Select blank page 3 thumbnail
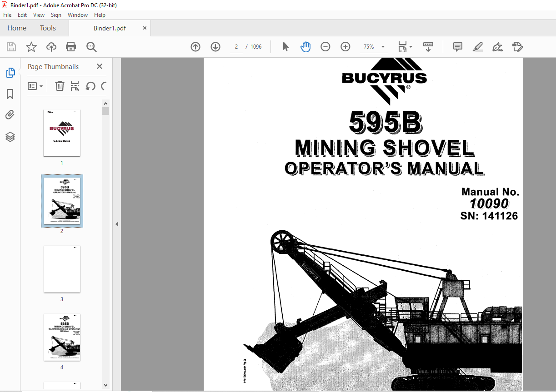Viewport: 556px width, 392px height. point(62,269)
